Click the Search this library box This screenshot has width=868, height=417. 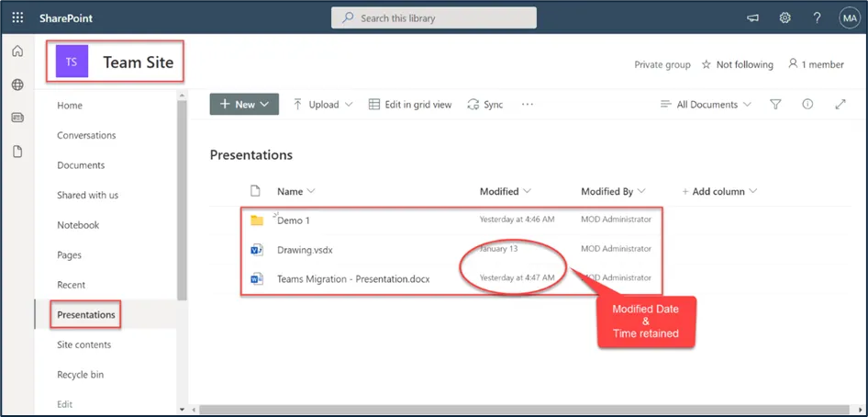(433, 17)
